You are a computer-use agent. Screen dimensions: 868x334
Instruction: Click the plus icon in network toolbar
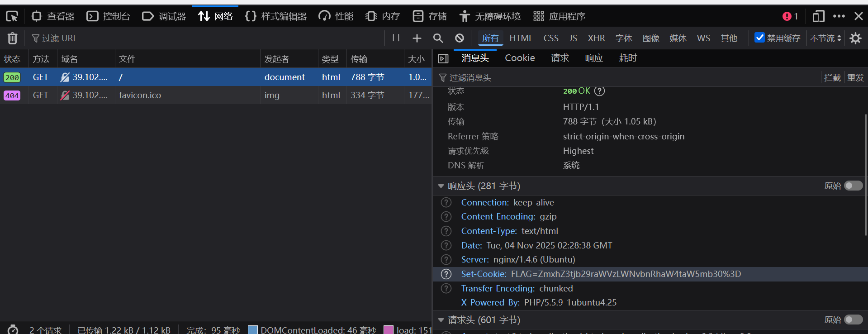(x=417, y=38)
